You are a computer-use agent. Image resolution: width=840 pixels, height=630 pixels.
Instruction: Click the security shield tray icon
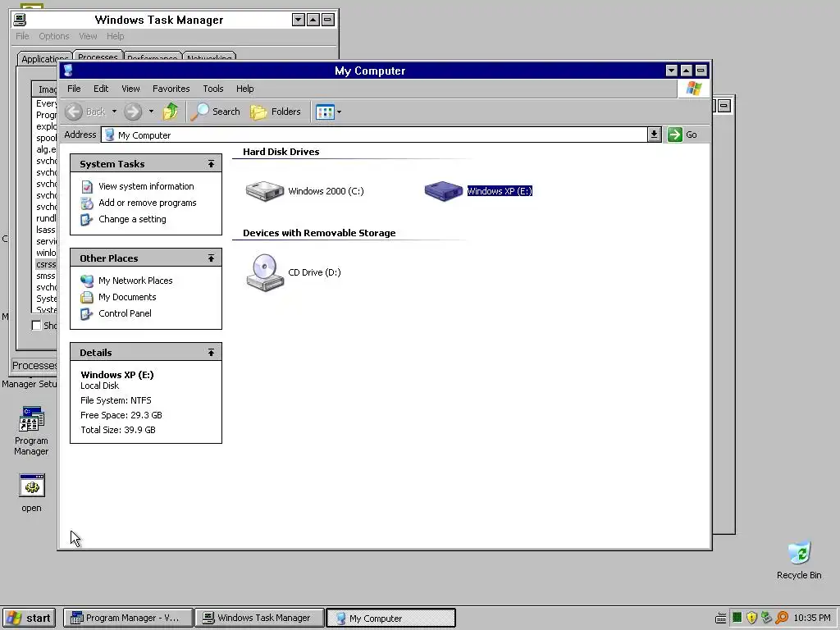(751, 618)
